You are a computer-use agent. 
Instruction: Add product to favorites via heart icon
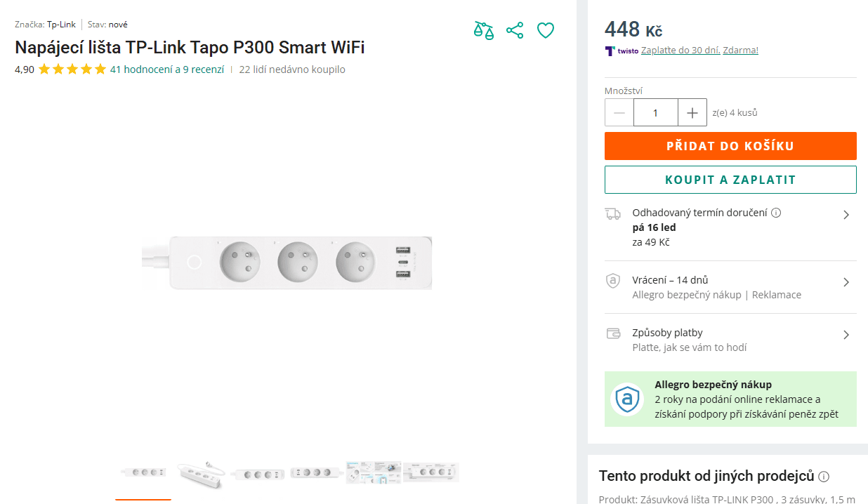[x=546, y=30]
